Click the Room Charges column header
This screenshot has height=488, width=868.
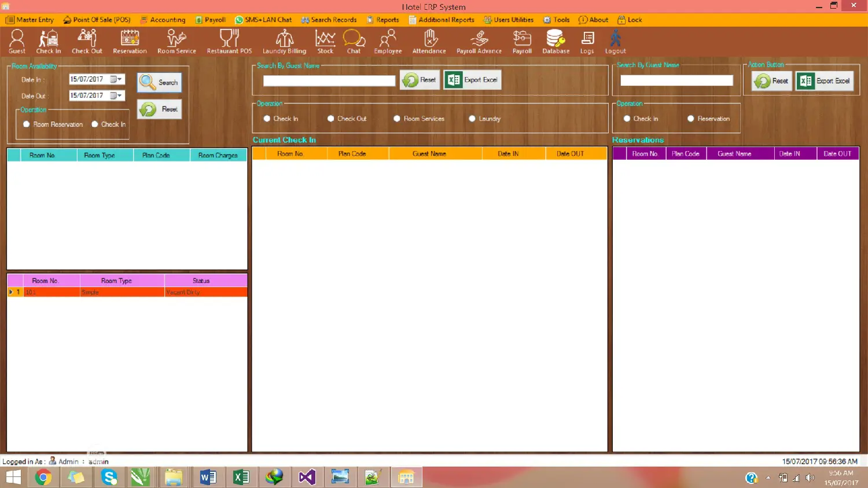point(218,155)
